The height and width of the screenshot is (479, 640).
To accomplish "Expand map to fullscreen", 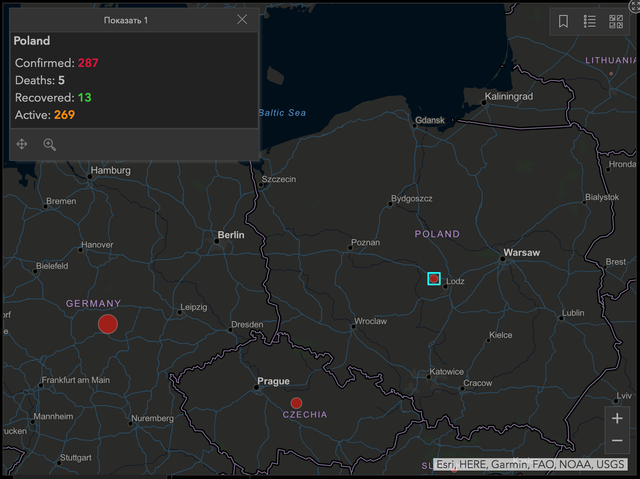I will pyautogui.click(x=633, y=5).
